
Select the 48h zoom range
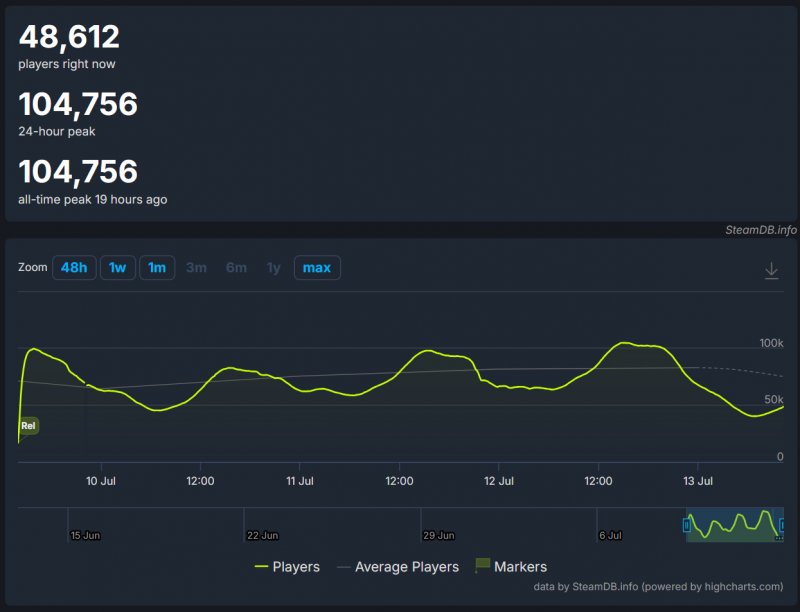pos(74,268)
